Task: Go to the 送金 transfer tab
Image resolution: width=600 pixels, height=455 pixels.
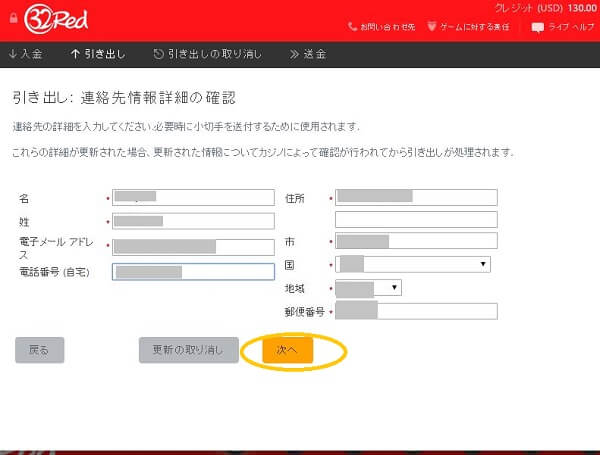Action: coord(307,54)
